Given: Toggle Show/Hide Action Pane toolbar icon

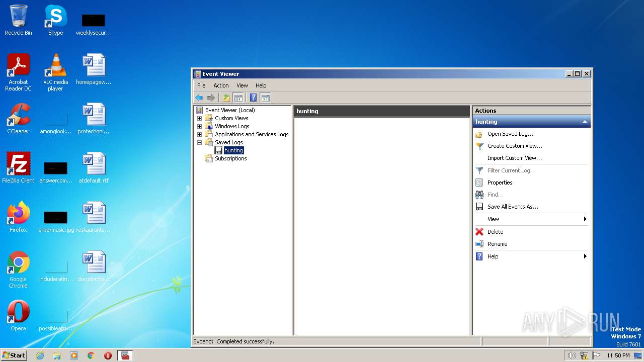Looking at the screenshot, I should click(x=266, y=98).
